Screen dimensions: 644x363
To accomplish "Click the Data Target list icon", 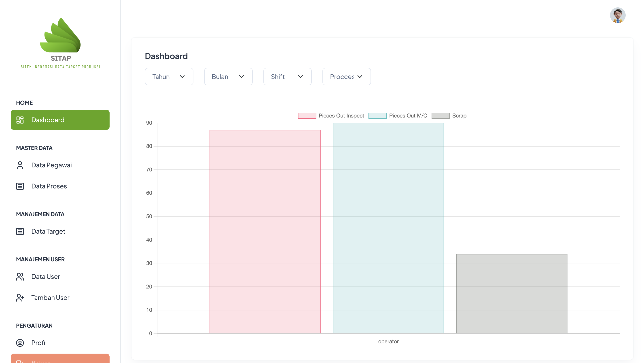I will pyautogui.click(x=20, y=231).
